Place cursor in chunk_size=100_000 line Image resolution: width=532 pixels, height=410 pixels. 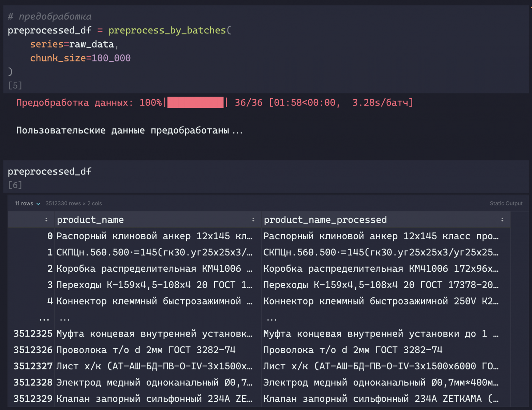point(80,58)
